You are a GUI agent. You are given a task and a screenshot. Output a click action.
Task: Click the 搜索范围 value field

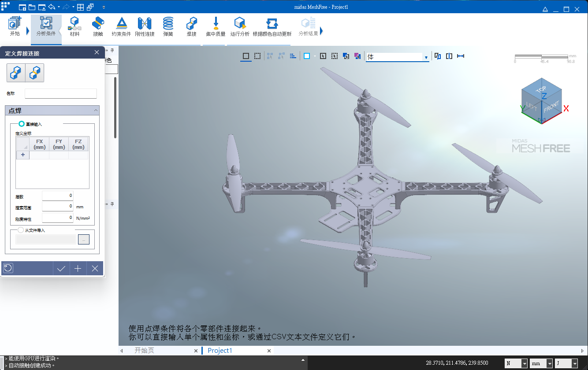[58, 206]
